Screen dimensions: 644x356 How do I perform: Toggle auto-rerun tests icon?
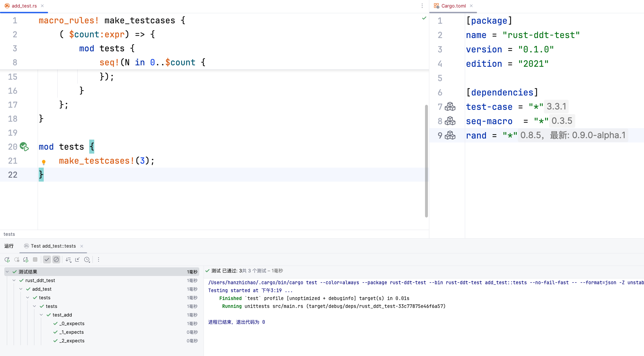(x=26, y=259)
